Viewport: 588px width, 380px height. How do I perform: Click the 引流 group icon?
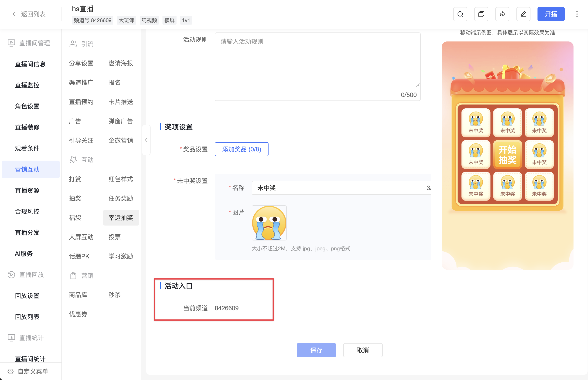73,44
